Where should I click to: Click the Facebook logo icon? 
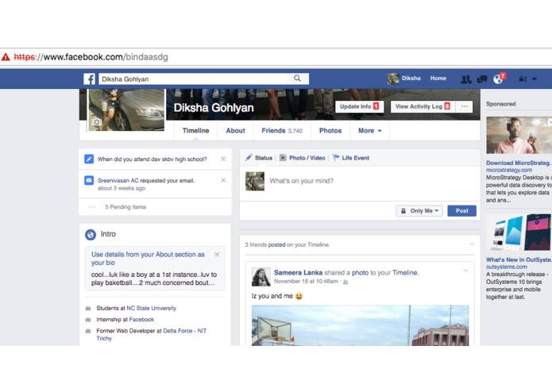coord(89,79)
